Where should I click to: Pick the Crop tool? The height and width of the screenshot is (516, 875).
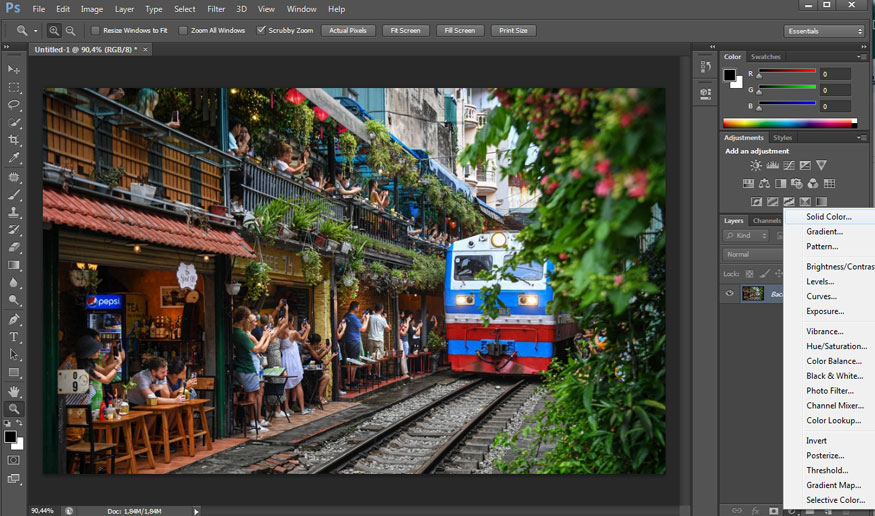pyautogui.click(x=14, y=140)
